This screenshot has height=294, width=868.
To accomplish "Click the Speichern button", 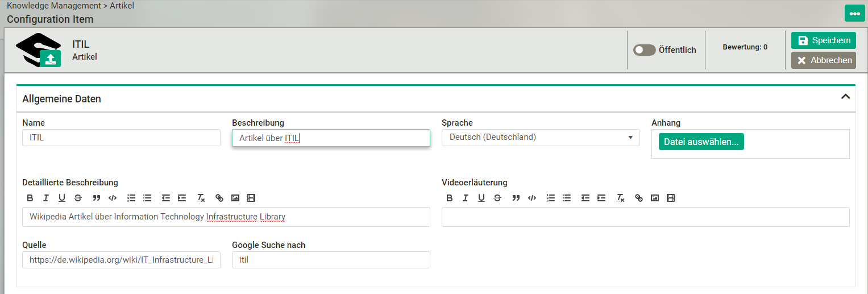I will [824, 40].
